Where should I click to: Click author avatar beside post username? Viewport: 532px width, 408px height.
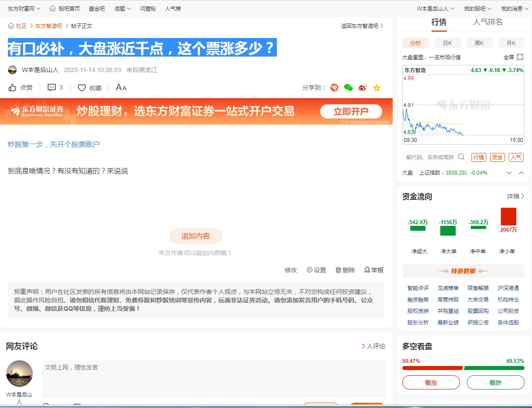coord(12,70)
